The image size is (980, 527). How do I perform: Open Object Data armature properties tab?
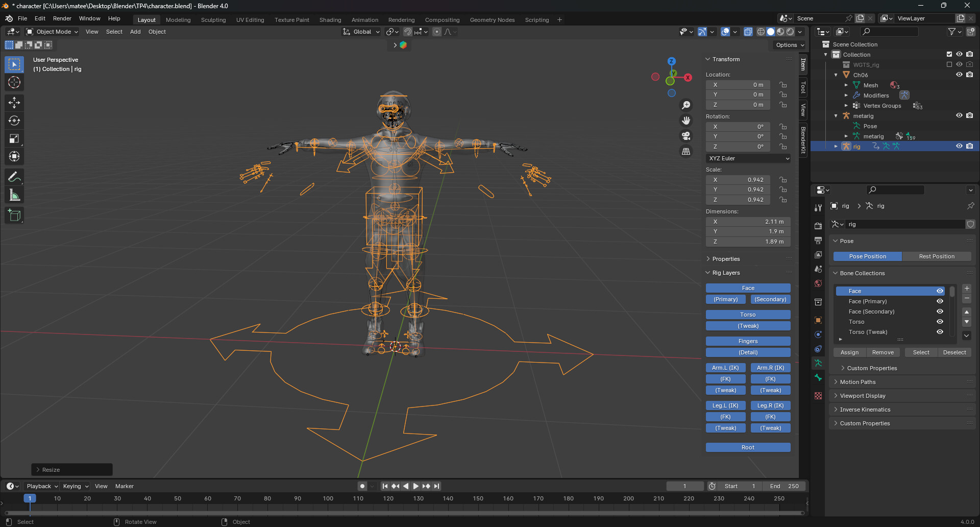click(818, 363)
